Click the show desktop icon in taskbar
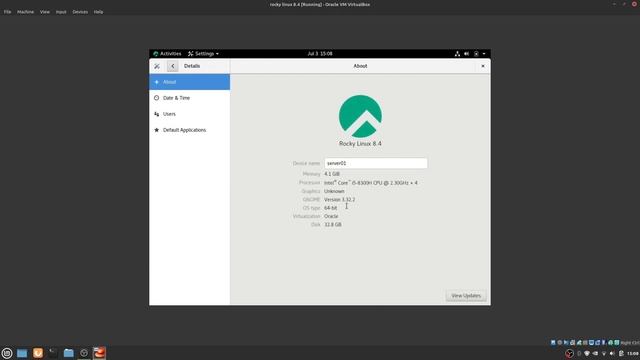The width and height of the screenshot is (640, 360). (22, 353)
